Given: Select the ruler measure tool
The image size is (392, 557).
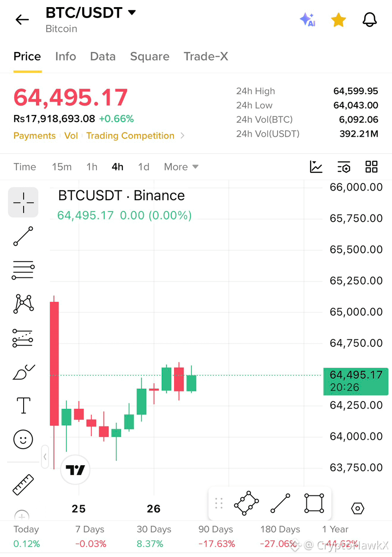Looking at the screenshot, I should point(23,485).
